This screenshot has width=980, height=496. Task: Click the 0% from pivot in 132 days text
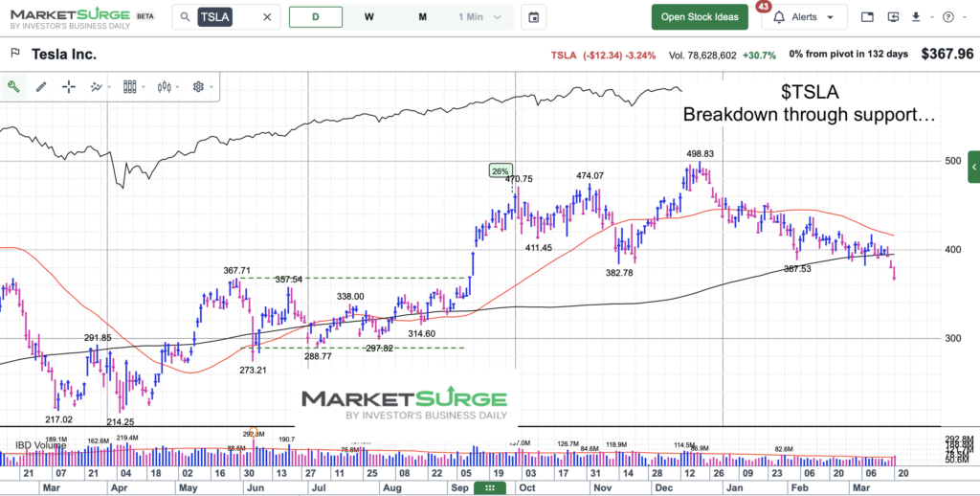point(848,55)
